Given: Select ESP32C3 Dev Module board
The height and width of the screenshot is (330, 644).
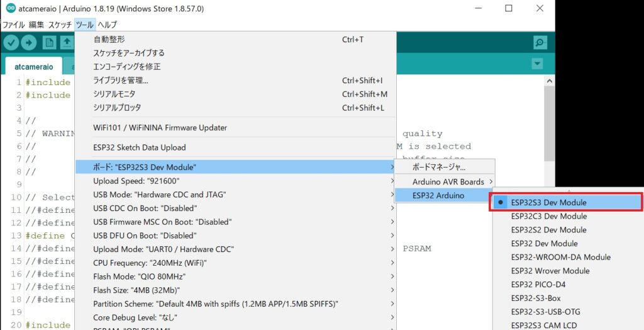Looking at the screenshot, I should [x=567, y=216].
